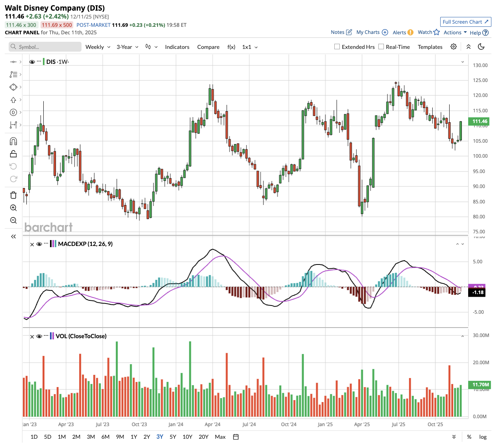Select the measurement tool

point(13,125)
